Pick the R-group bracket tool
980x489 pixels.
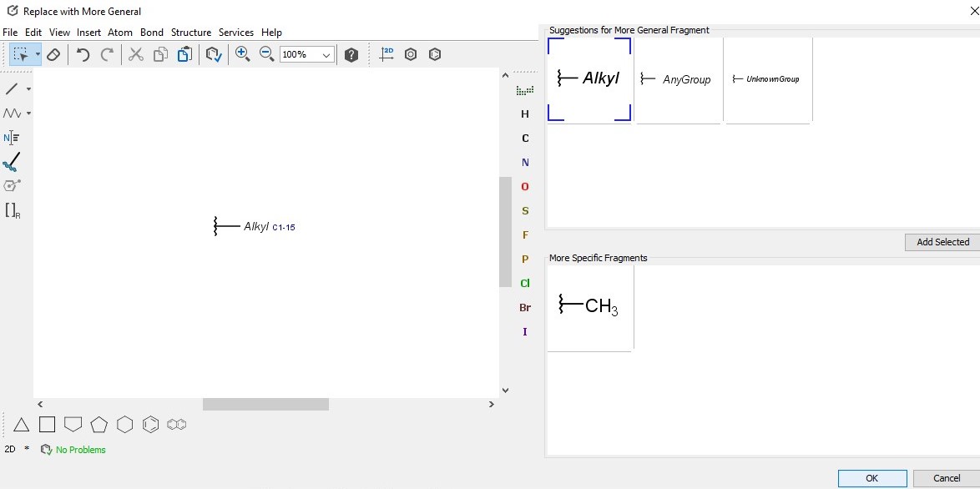pyautogui.click(x=13, y=210)
